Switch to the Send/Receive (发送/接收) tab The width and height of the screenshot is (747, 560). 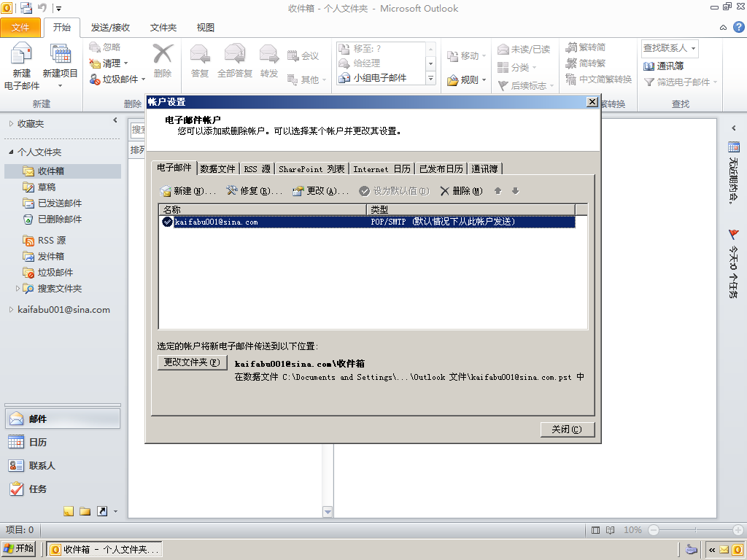[111, 28]
